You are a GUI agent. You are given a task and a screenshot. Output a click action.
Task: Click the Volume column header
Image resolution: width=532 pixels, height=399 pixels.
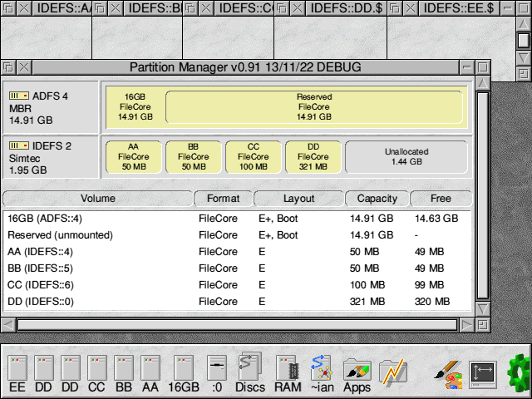point(98,199)
